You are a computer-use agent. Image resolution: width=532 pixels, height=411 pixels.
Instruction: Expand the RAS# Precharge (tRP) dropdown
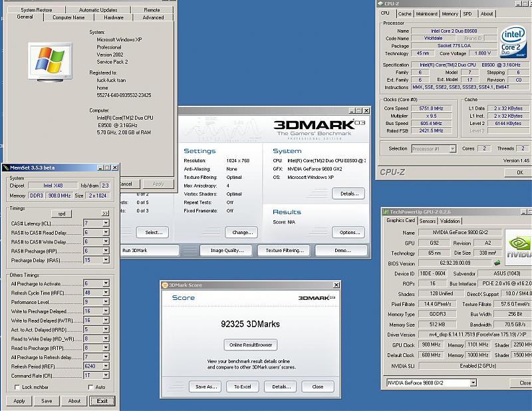tap(106, 251)
